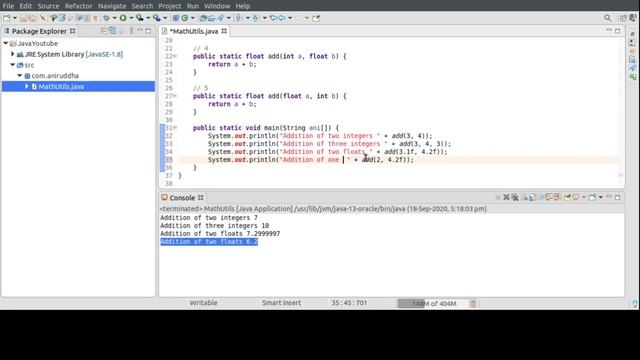Click the garbage collector trash icon
640x360 pixels.
(473, 303)
